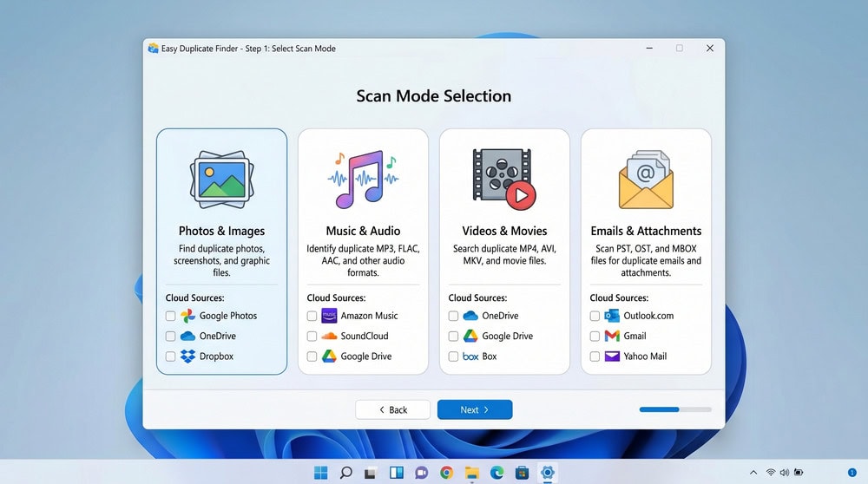Open the Windows Start menu
The width and height of the screenshot is (868, 484).
(x=320, y=473)
